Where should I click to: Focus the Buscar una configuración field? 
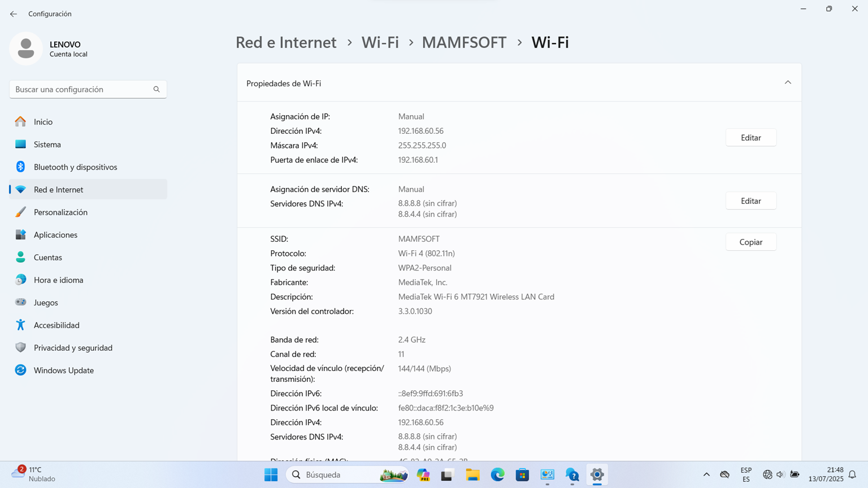[x=88, y=89]
